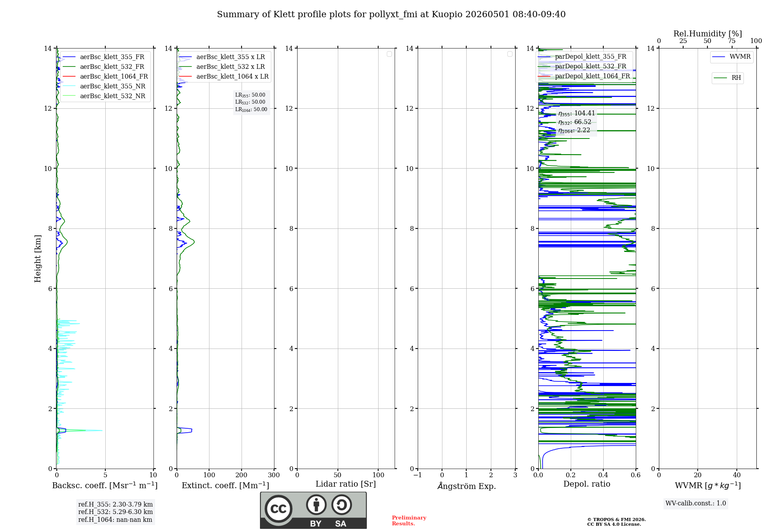Click aerBsc_klett_1064 x LR legend entry
783x532 pixels.
coord(224,77)
